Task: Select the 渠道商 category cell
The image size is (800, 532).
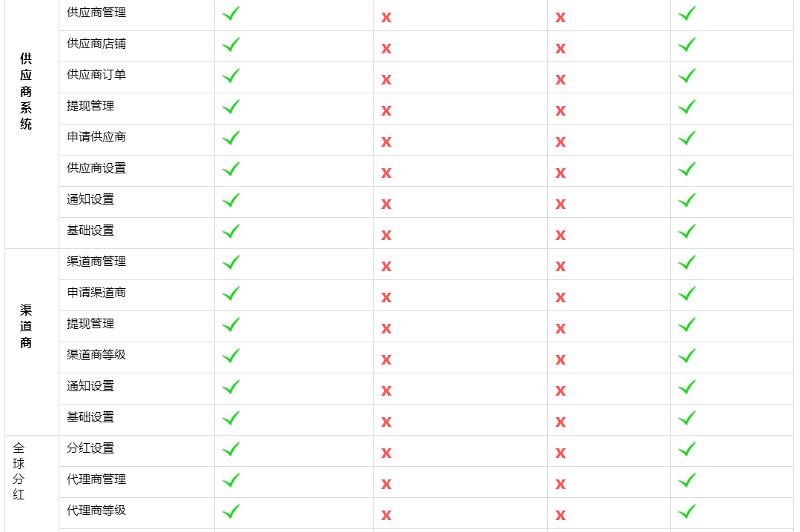Action: [x=32, y=342]
